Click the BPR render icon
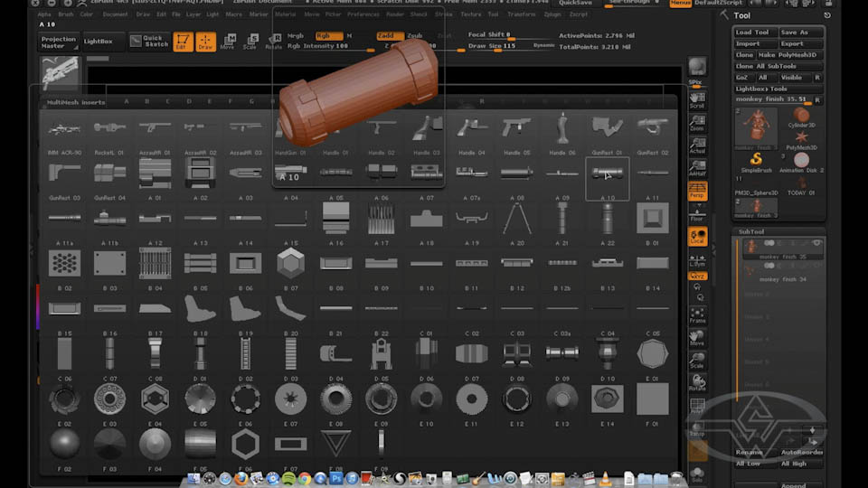 click(x=697, y=68)
